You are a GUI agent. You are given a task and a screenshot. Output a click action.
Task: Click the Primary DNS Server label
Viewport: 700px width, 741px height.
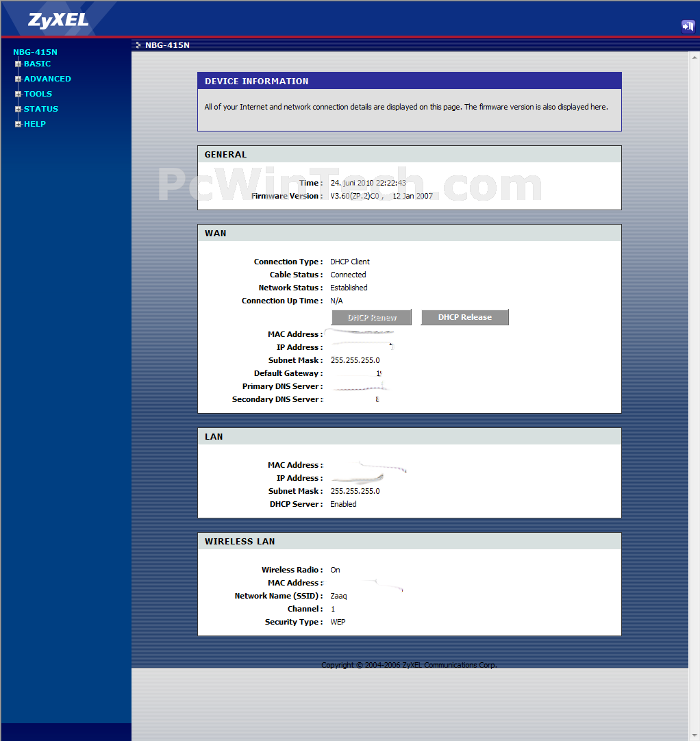coord(283,386)
